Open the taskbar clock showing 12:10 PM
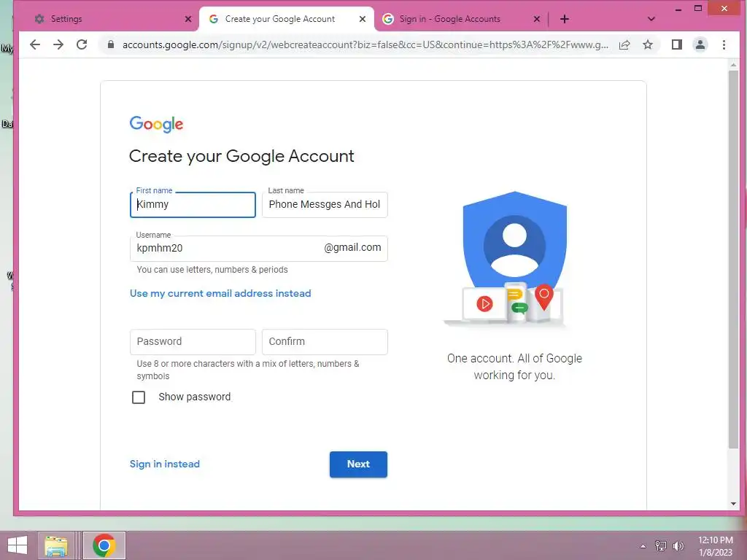The image size is (747, 560). [716, 546]
